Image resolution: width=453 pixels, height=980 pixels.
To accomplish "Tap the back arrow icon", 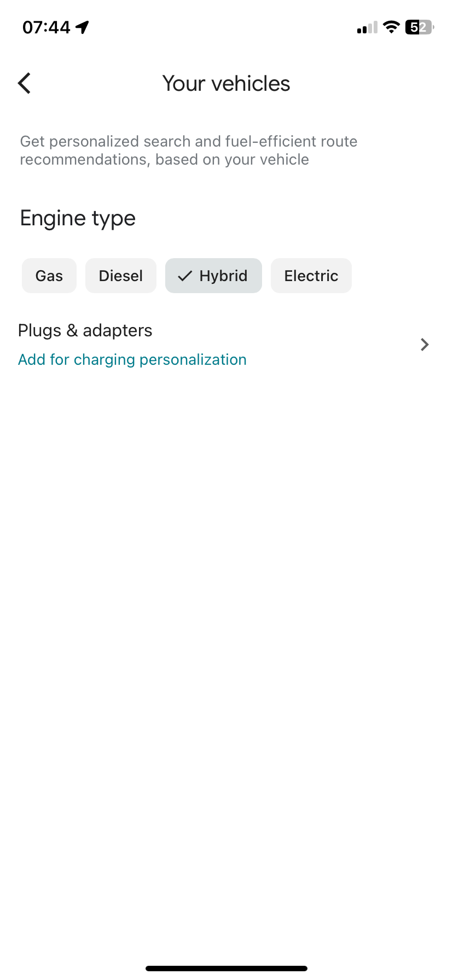I will [25, 84].
